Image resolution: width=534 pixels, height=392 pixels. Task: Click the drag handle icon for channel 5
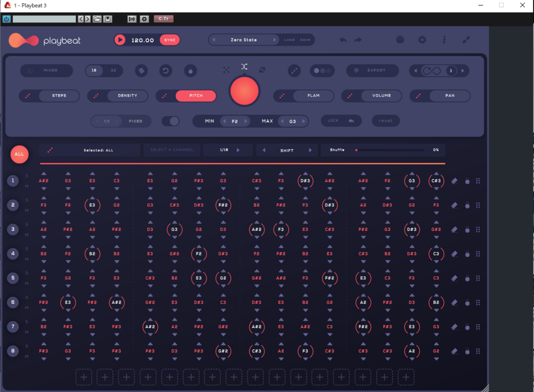(x=478, y=278)
